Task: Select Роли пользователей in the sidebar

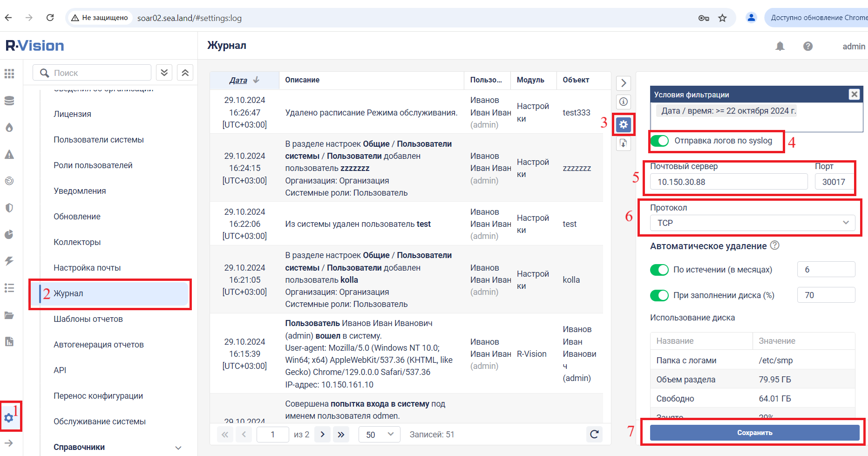Action: 93,165
